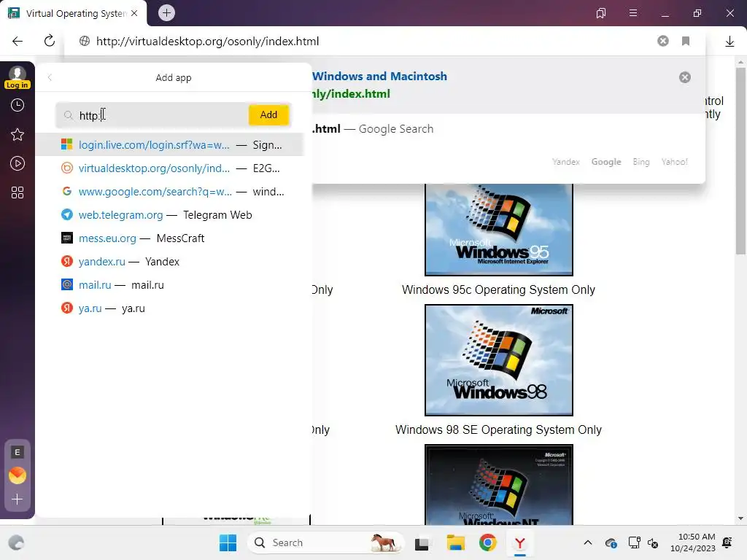Viewport: 747px width, 560px height.
Task: Click the Windows and Macintosh suggestion title
Action: [x=379, y=76]
